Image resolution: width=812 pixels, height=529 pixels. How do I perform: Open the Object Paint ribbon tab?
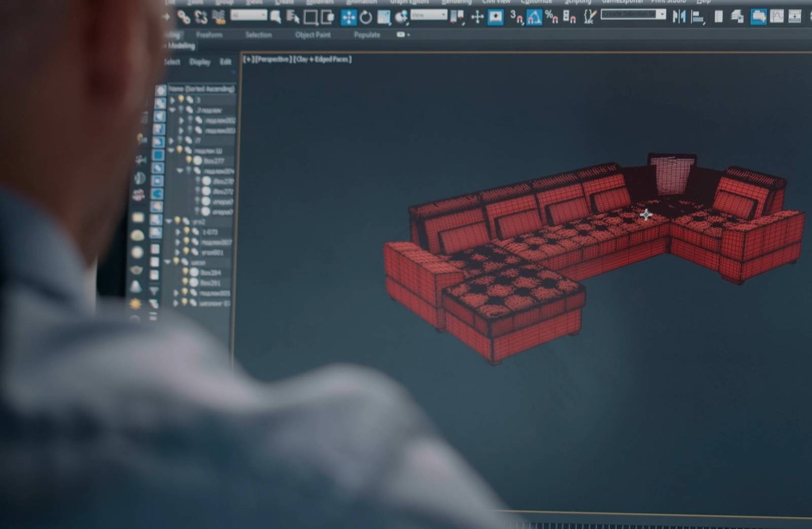(x=313, y=35)
